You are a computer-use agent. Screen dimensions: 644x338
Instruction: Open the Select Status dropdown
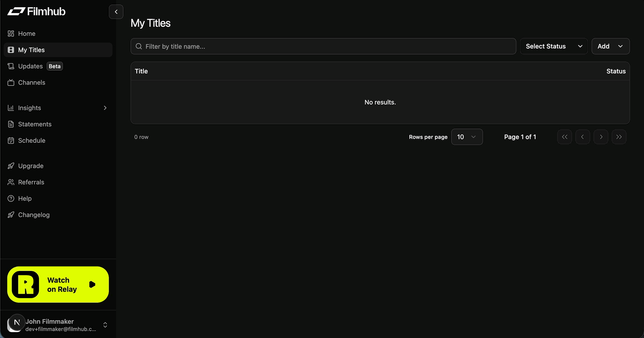click(x=553, y=46)
